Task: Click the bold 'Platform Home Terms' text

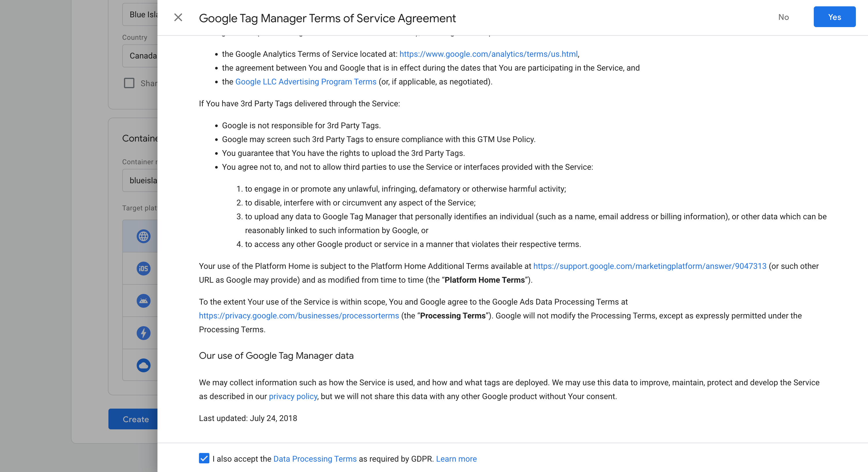Action: tap(484, 280)
